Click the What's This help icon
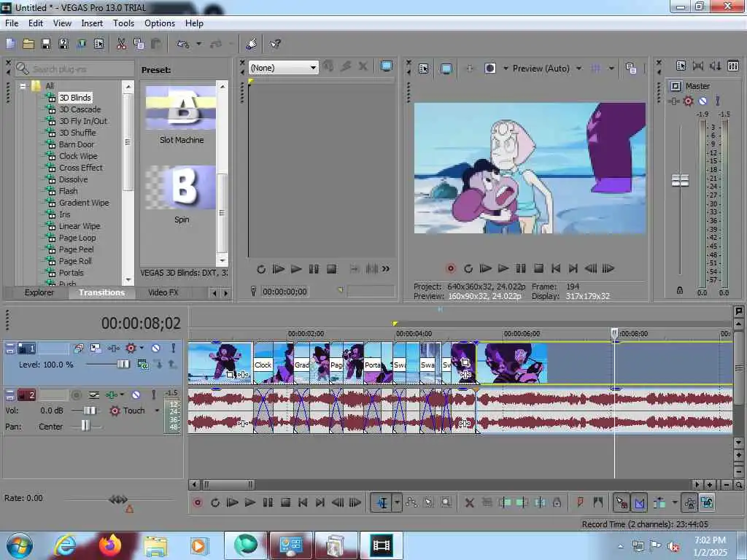Viewport: 747px width, 560px height. 275,44
